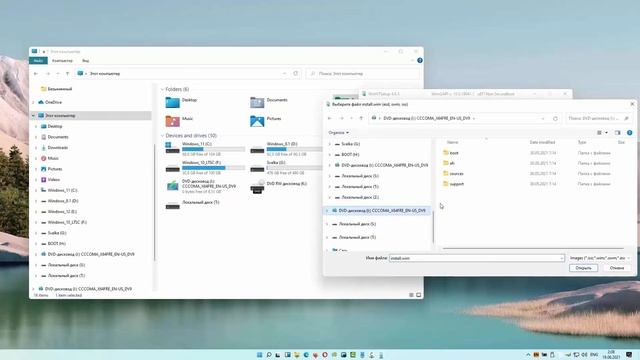Change view layout icon in the file dialog
This screenshot has height=360, width=640.
(599, 133)
